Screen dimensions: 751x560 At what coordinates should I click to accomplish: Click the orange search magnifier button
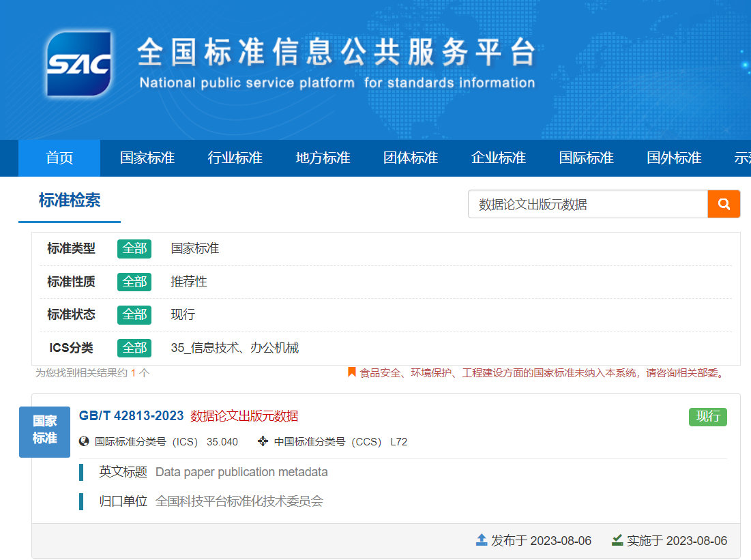point(724,204)
